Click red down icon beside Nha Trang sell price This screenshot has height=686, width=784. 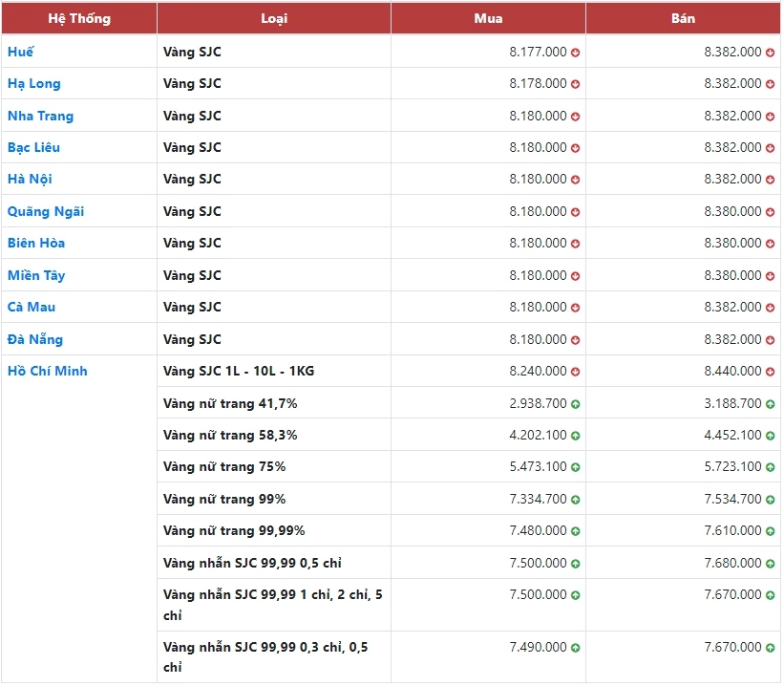pos(770,117)
